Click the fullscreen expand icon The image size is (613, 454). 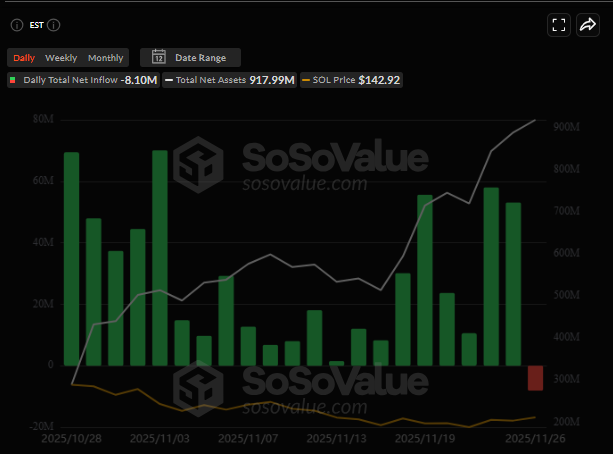click(560, 25)
